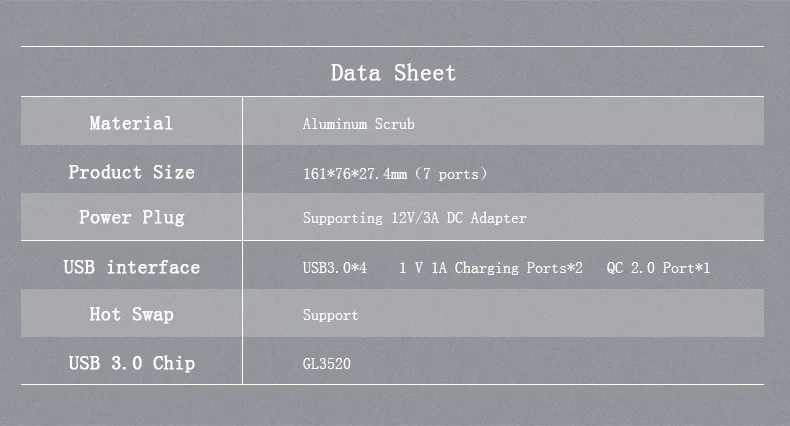Viewport: 790px width, 426px height.
Task: Click the 161*76*27.4mm dimensions text
Action: coord(355,174)
